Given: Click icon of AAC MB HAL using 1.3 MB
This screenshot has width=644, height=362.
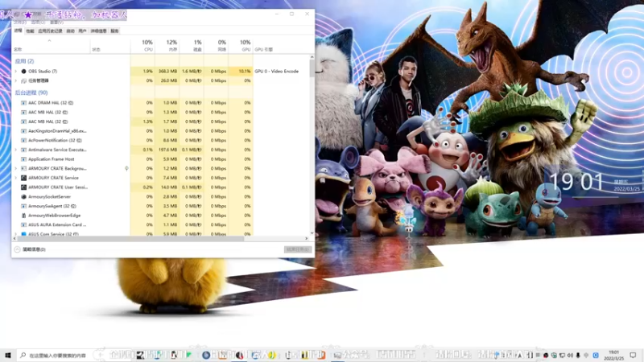Looking at the screenshot, I should click(x=24, y=113).
